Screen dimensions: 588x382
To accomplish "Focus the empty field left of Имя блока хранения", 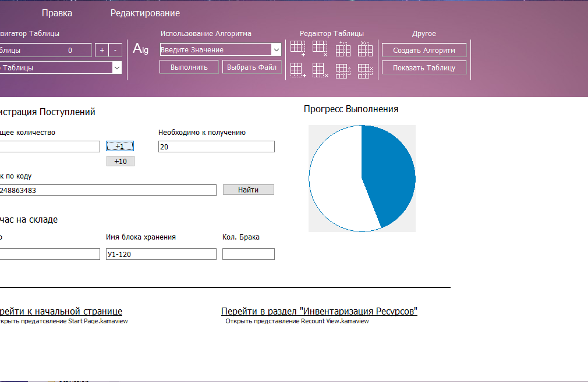I will coord(50,254).
